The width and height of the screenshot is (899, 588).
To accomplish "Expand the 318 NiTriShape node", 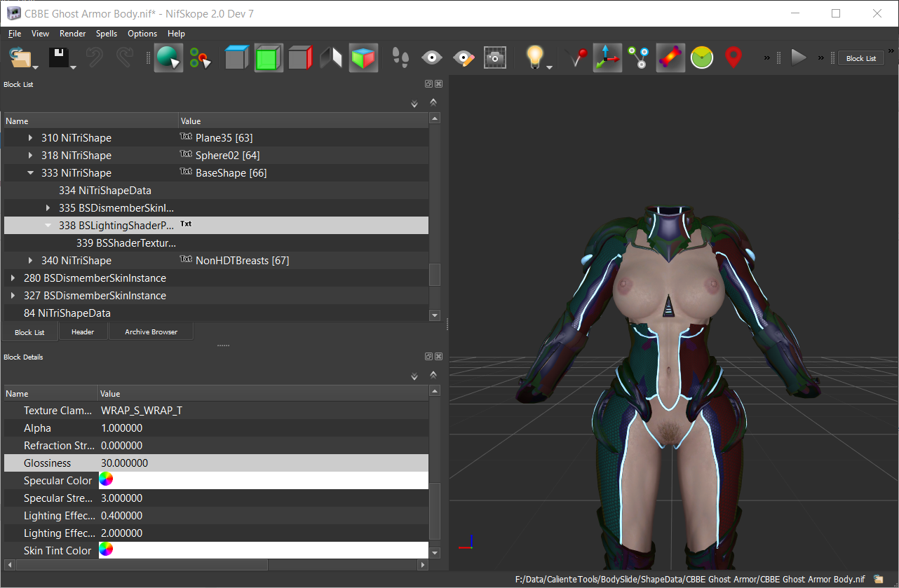I will click(30, 156).
